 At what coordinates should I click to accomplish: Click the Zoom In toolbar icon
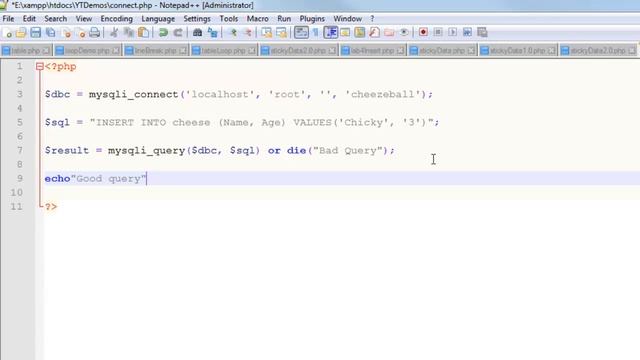point(233,33)
